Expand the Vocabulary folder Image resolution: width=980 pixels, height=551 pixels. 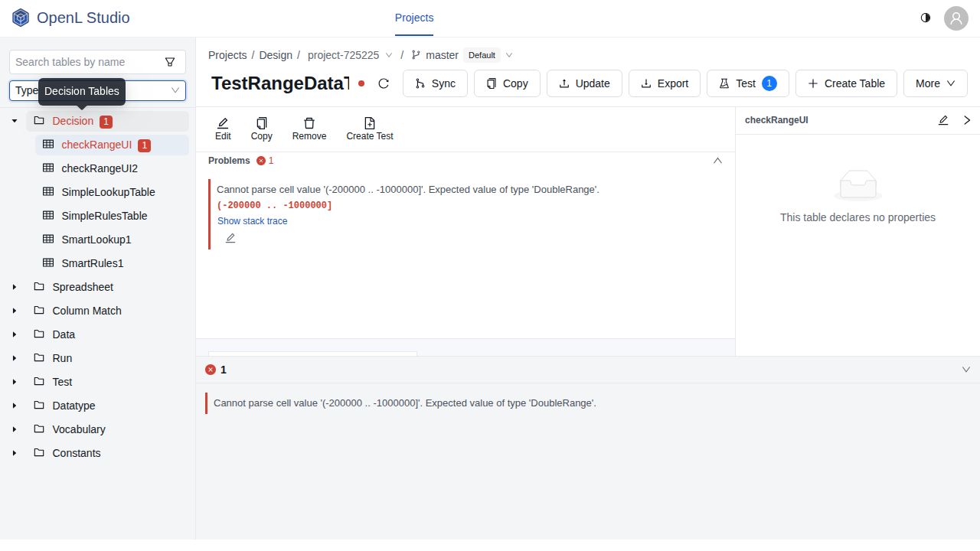click(15, 429)
